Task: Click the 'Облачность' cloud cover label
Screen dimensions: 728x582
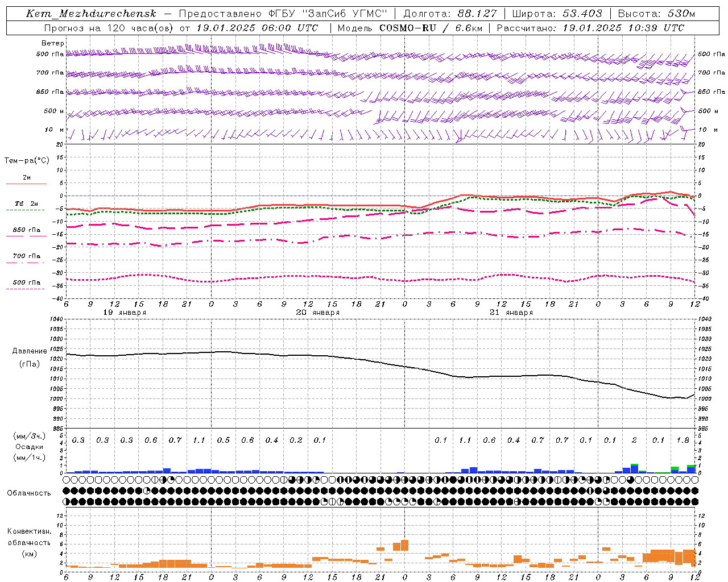Action: click(29, 493)
